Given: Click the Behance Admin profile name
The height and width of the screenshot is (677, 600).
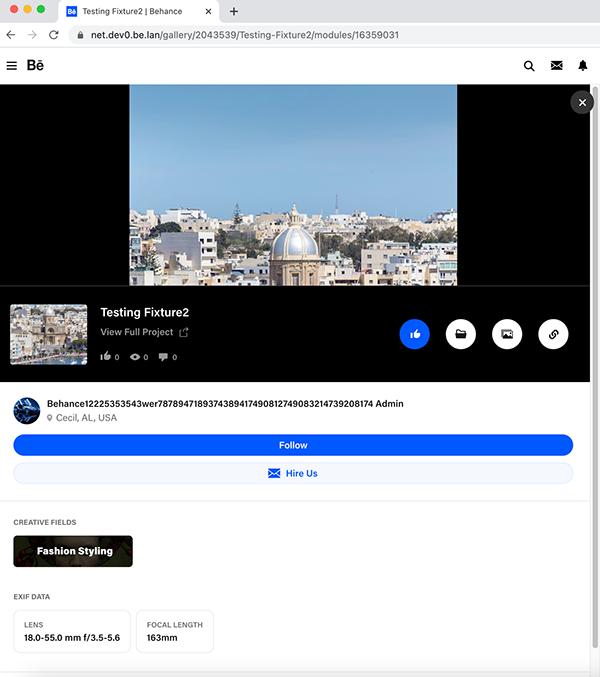Looking at the screenshot, I should [x=225, y=404].
